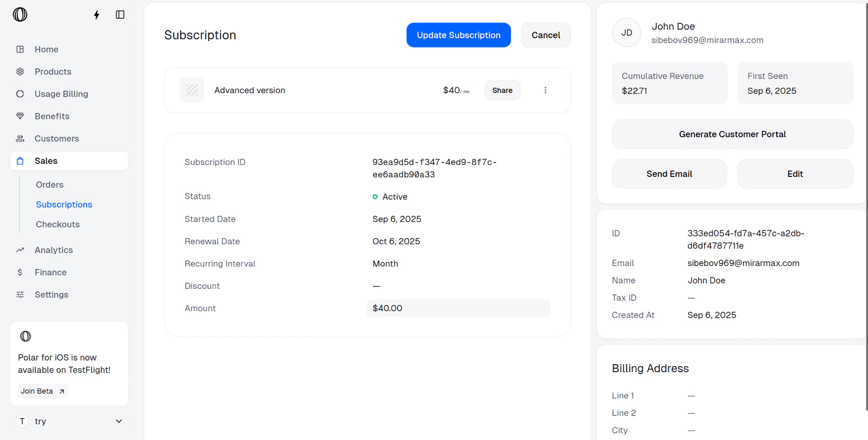Click the Polar logo icon

click(20, 15)
